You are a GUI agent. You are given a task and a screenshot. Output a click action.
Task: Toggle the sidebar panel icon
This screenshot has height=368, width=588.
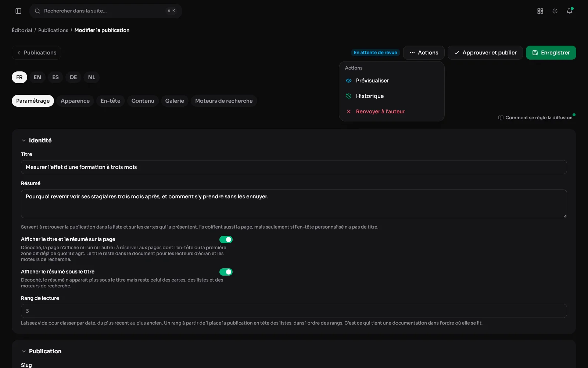pos(18,11)
